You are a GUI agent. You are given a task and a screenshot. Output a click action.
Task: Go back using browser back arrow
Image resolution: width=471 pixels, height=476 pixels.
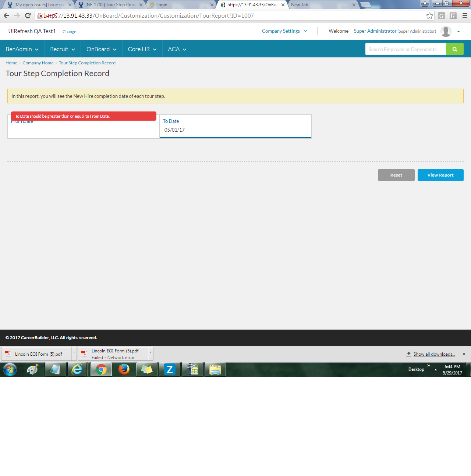(x=7, y=16)
